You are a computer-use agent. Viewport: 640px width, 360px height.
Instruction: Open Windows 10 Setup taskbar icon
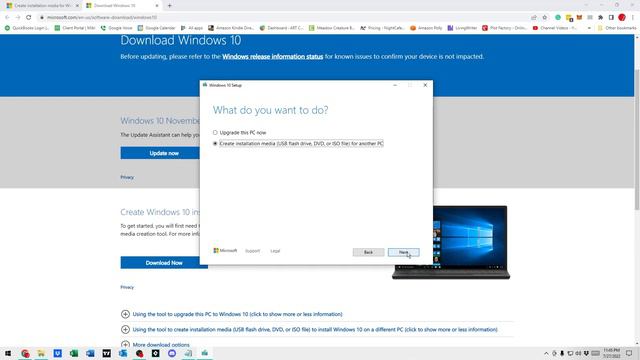pos(204,353)
